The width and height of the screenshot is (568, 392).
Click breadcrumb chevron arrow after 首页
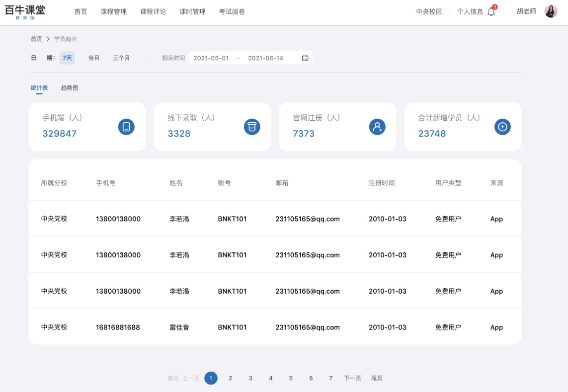(x=48, y=39)
